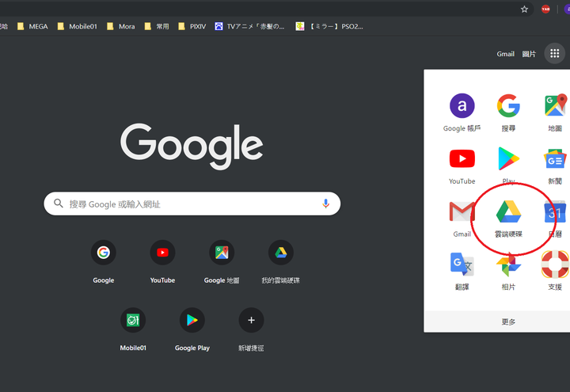
Task: Open the Mora bookmark folder
Action: 120,26
